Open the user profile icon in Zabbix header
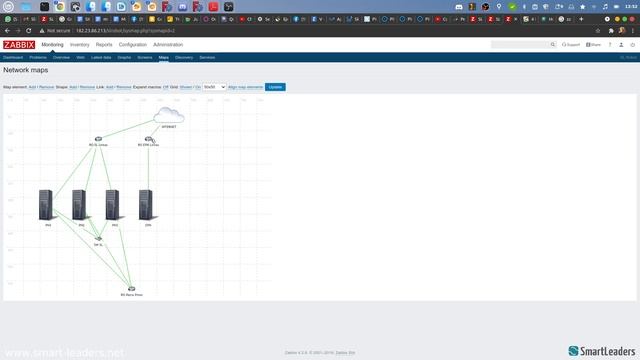The image size is (640, 360). [621, 44]
